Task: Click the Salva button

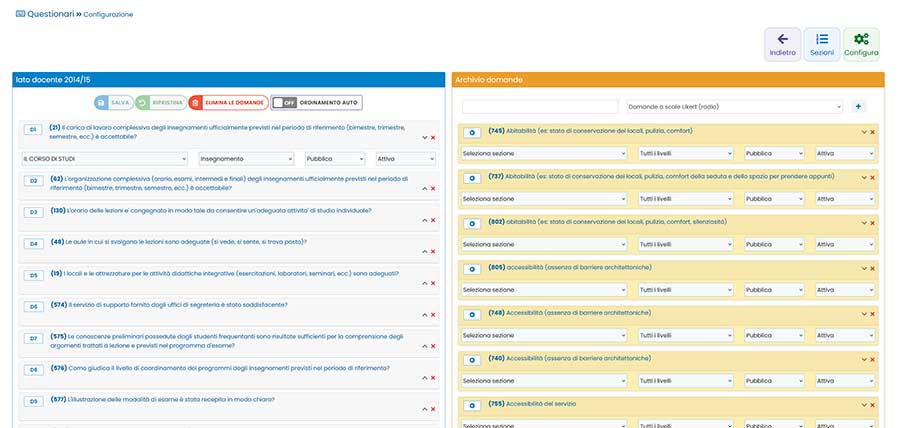Action: point(113,103)
